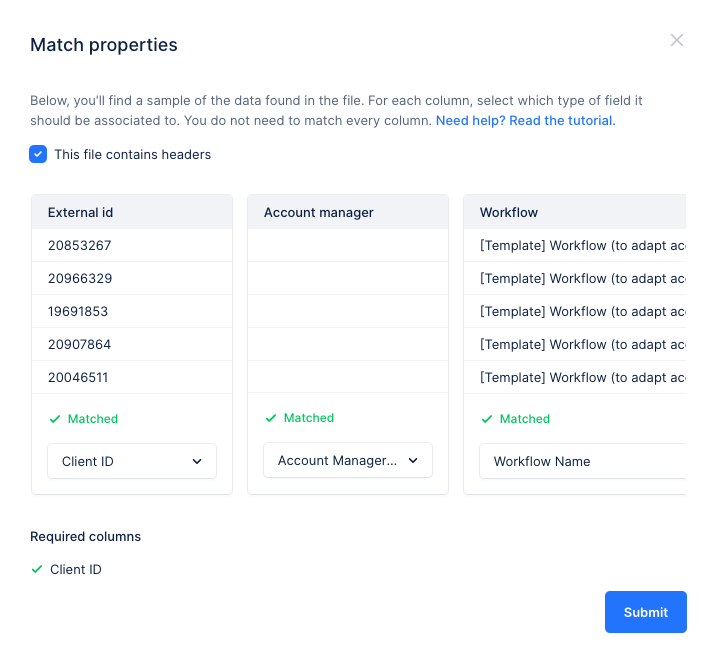716x662 pixels.
Task: Click the Account manager column header
Action: [318, 212]
